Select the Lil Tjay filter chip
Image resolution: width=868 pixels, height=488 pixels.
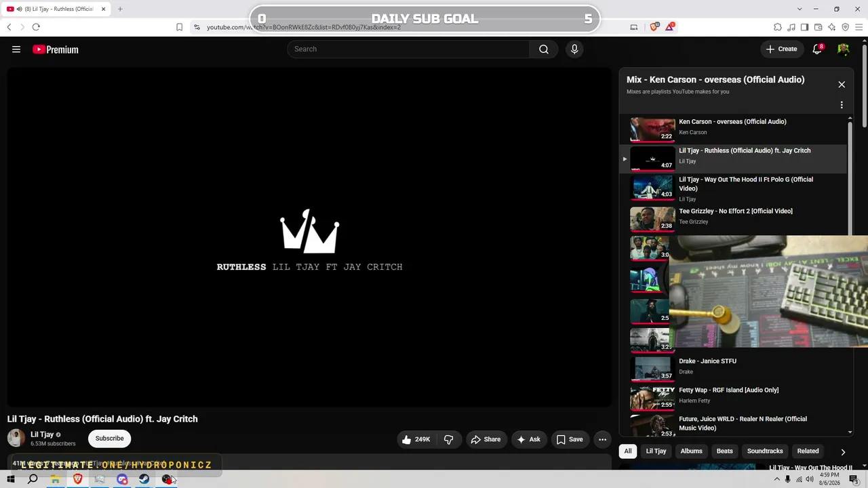pos(656,451)
